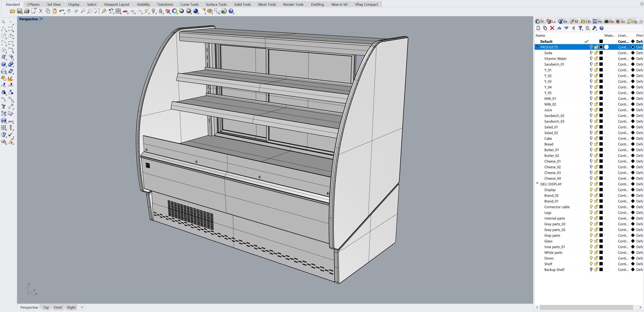Viewport: 644px width, 312px height.
Task: Collapse the PRODUCTS layer group
Action: pyautogui.click(x=537, y=47)
